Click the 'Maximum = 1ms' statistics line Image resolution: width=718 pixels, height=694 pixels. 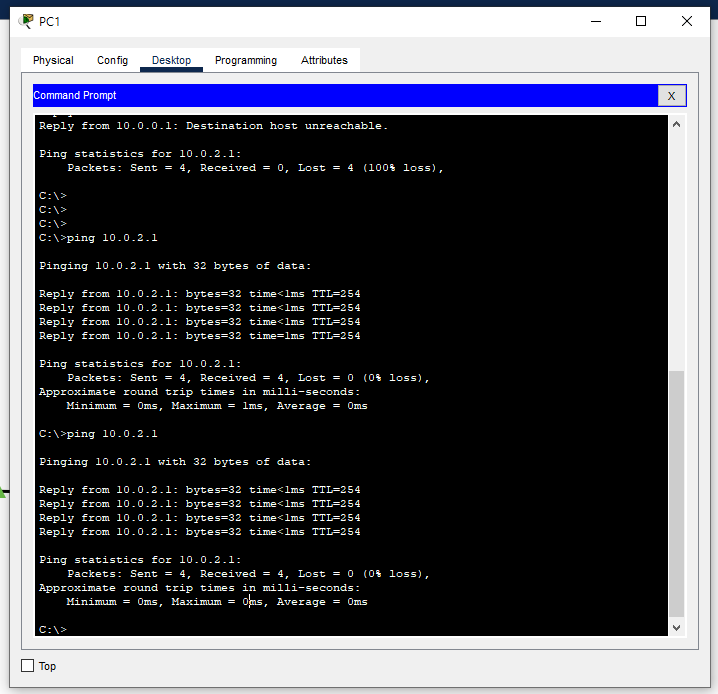click(x=217, y=406)
